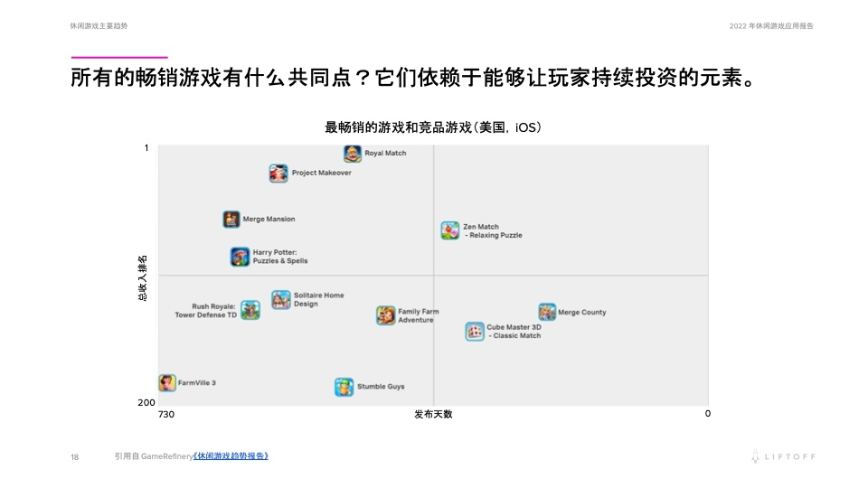Viewport: 868px width, 488px height.
Task: Click the y-axis value 200
Action: click(x=146, y=402)
